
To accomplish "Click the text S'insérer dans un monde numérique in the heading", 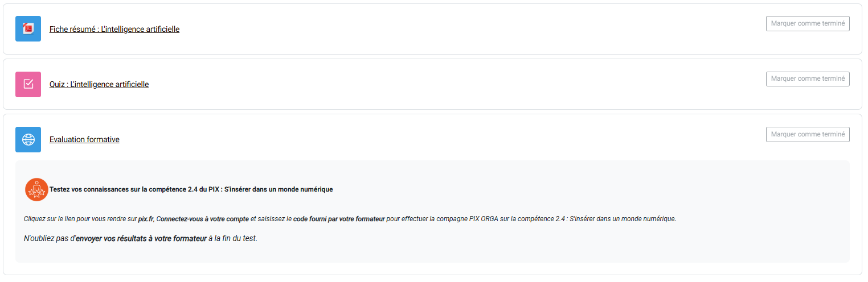I will (x=279, y=189).
